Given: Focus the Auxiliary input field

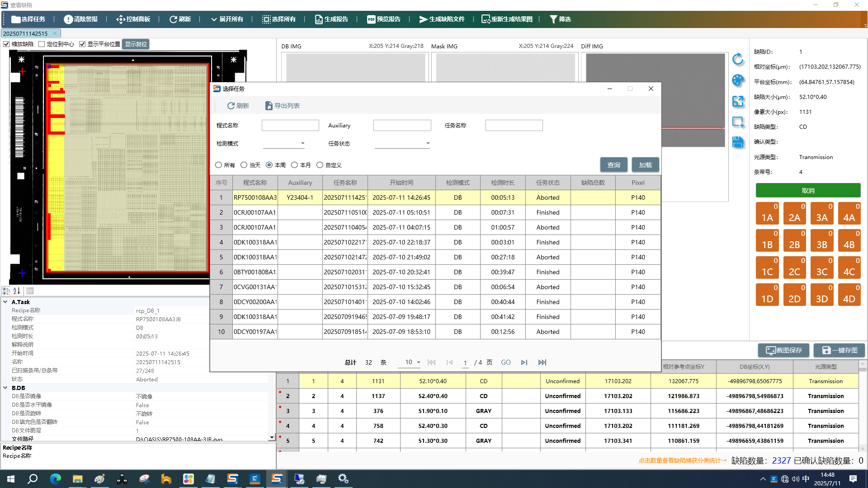Looking at the screenshot, I should click(402, 125).
